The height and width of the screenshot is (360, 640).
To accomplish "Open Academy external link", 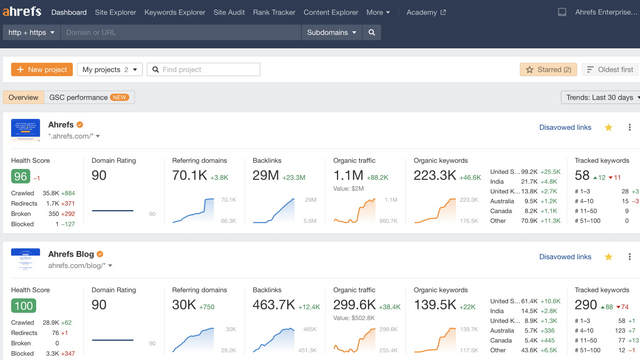I will pyautogui.click(x=426, y=12).
